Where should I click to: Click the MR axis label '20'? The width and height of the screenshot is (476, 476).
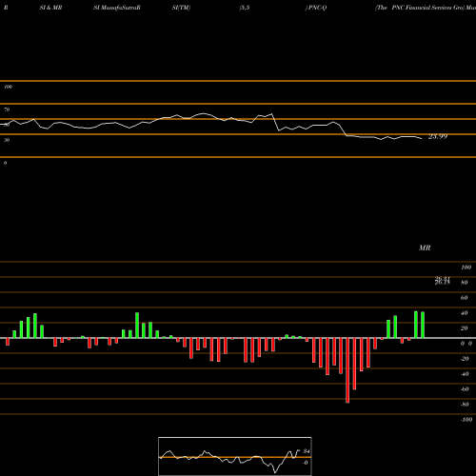tap(465, 328)
